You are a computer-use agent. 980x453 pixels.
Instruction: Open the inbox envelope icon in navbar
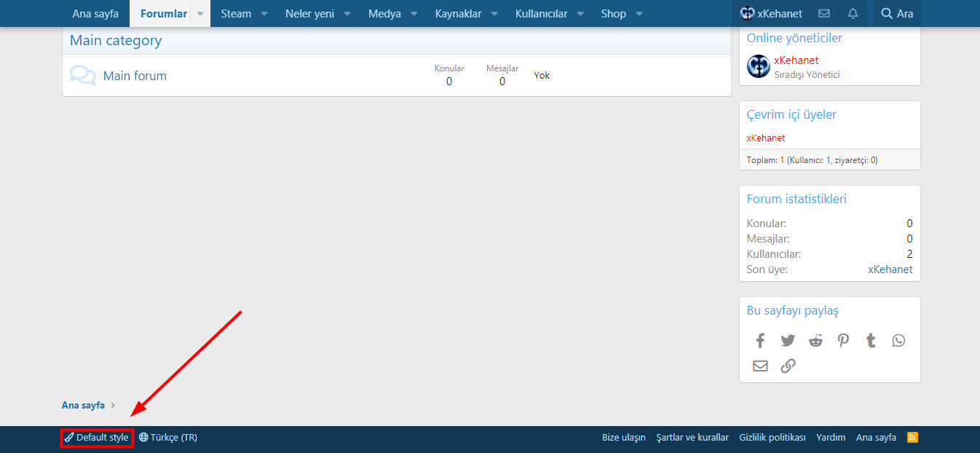tap(824, 14)
